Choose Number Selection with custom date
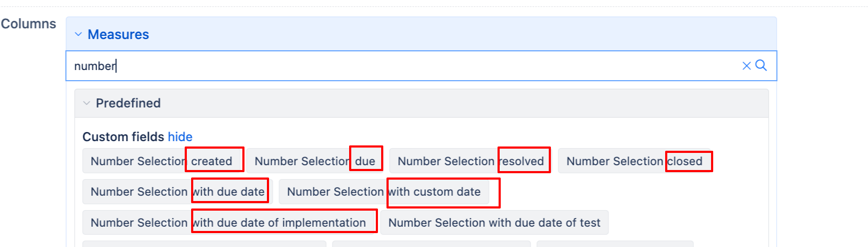The height and width of the screenshot is (247, 868). pos(384,191)
